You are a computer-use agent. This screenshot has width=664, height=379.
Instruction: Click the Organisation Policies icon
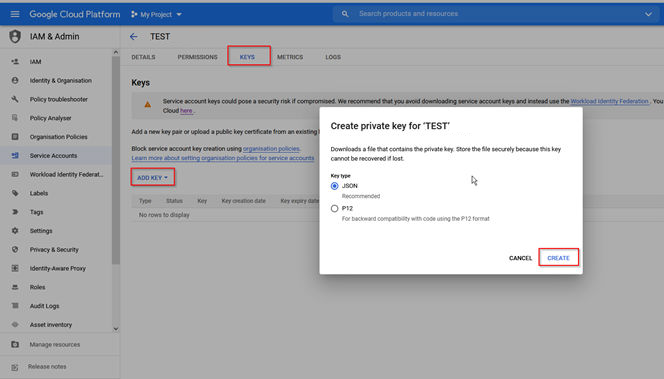coord(15,136)
